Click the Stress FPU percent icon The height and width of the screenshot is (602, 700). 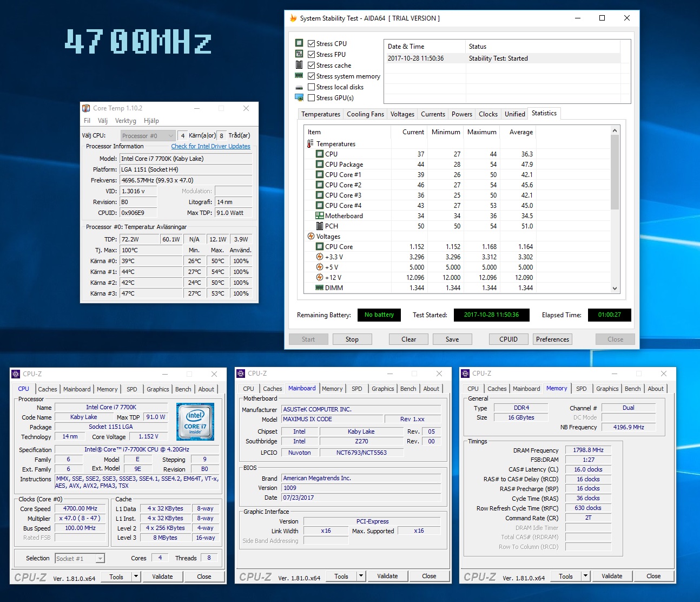click(299, 54)
